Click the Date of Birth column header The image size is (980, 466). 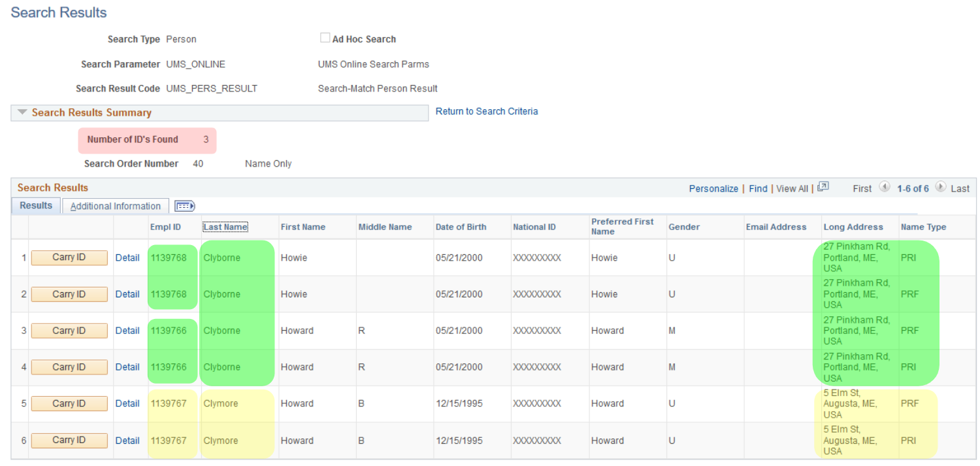(x=461, y=227)
